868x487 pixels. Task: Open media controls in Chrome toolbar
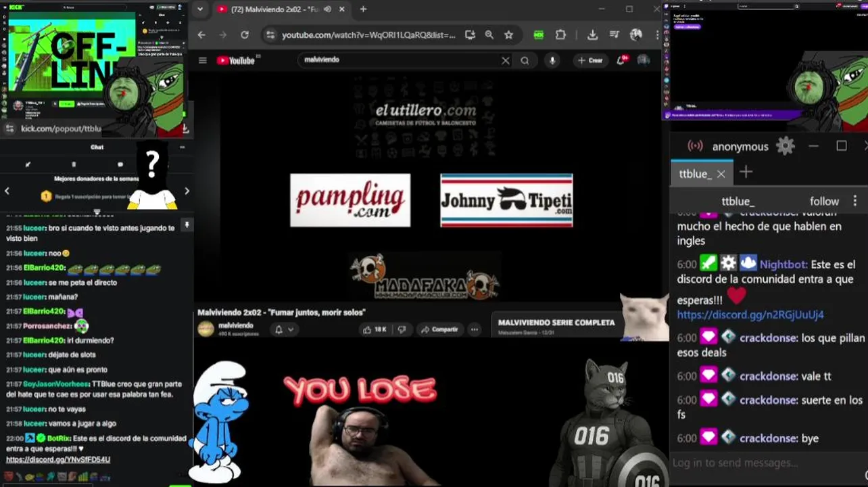tap(614, 35)
